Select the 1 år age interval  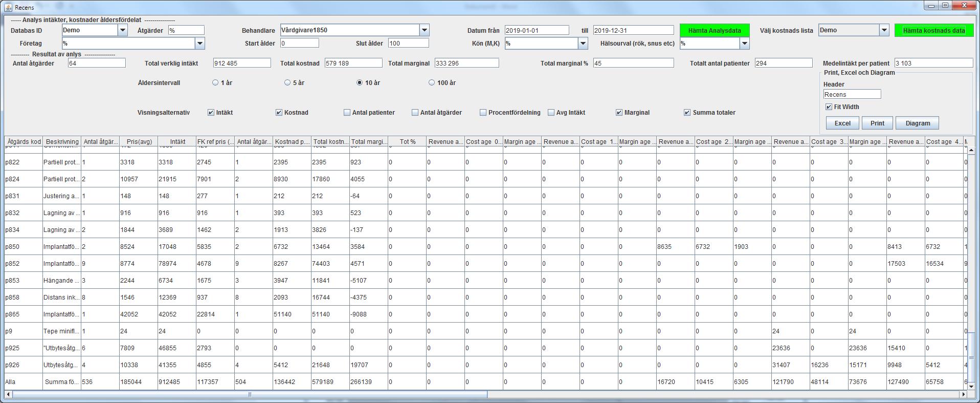[x=215, y=82]
